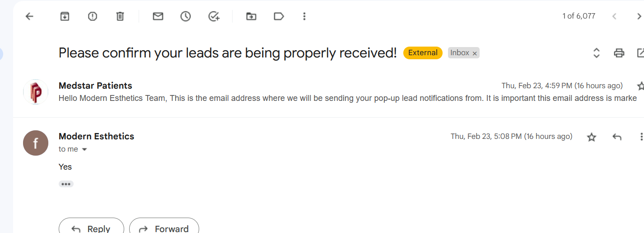Add conversation to Tasks
644x233 pixels.
(214, 16)
